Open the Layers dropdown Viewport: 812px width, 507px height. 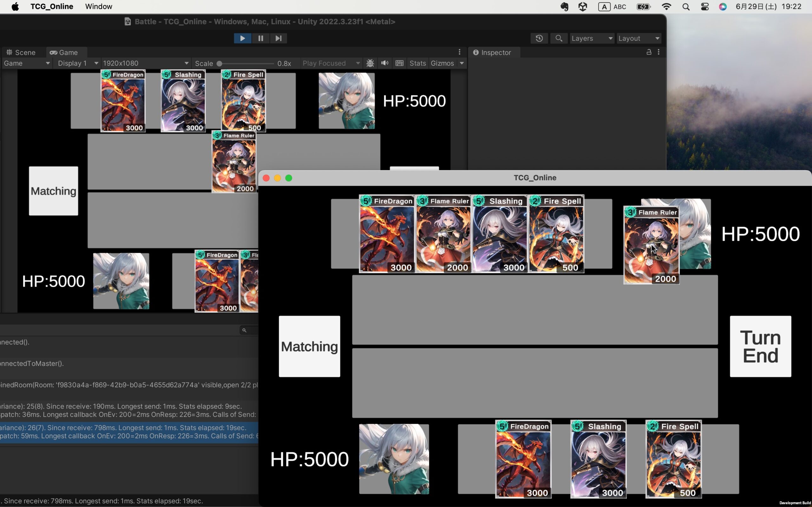(x=592, y=38)
